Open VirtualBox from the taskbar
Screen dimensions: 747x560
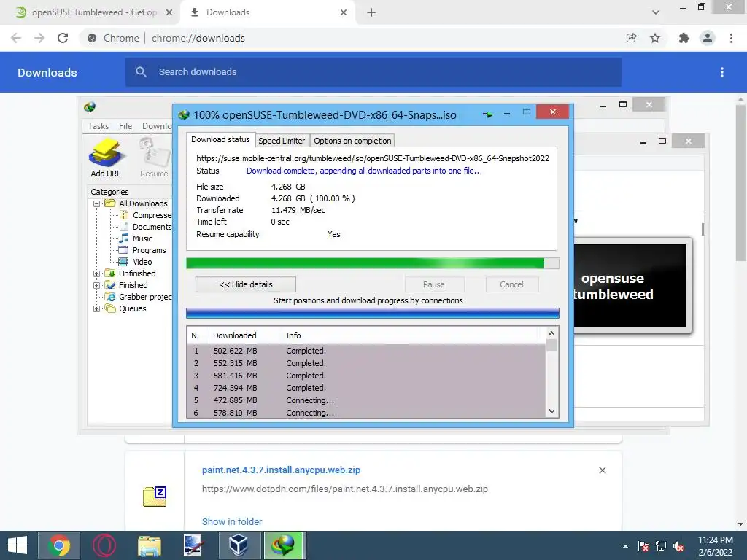pyautogui.click(x=239, y=545)
